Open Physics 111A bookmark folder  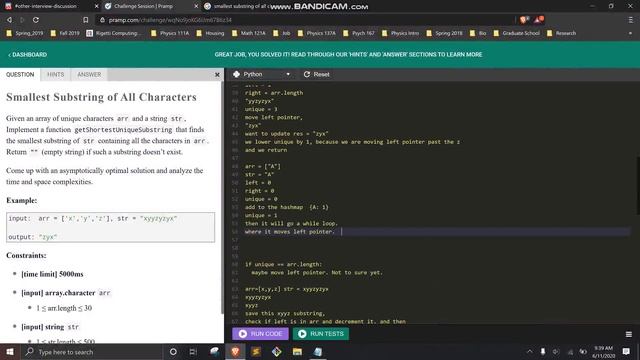click(170, 33)
